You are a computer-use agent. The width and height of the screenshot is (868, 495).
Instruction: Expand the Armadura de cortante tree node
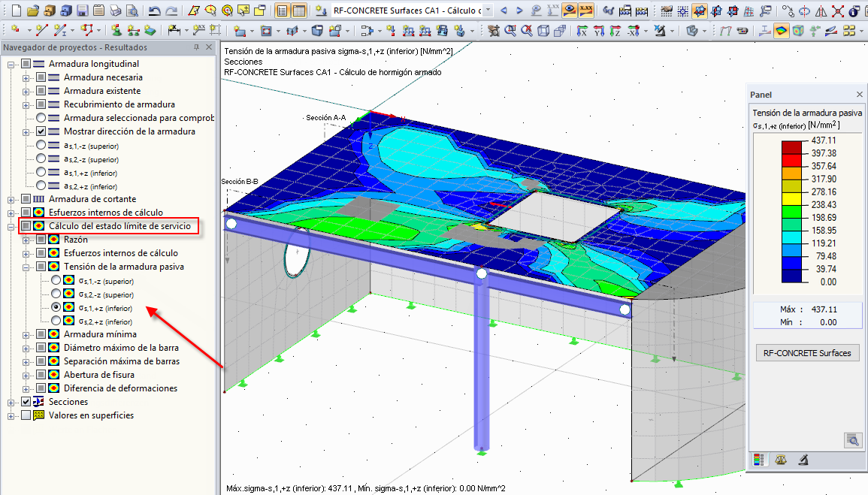11,199
